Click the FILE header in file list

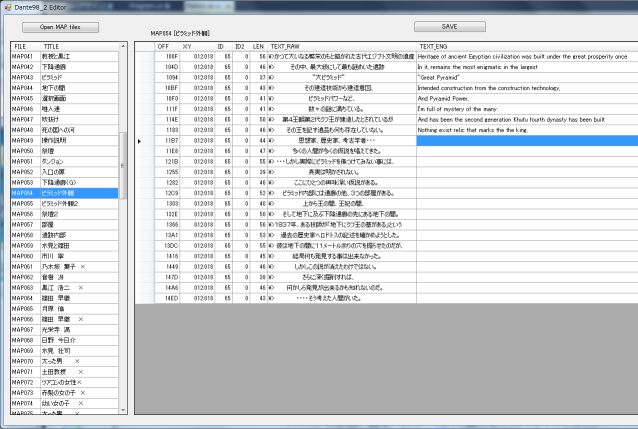pyautogui.click(x=21, y=46)
